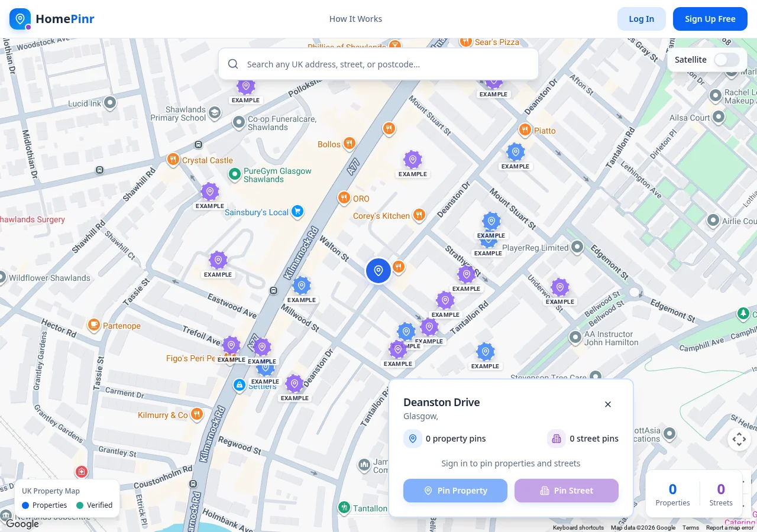Screen dimensions: 757x532
Task: Click the Properties counter showing 0
Action: (672, 494)
